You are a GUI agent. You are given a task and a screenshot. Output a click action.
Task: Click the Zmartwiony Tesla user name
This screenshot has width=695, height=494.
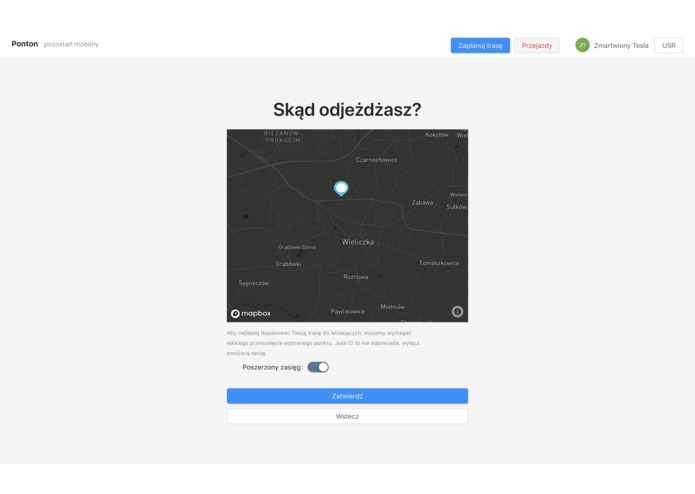pyautogui.click(x=621, y=45)
